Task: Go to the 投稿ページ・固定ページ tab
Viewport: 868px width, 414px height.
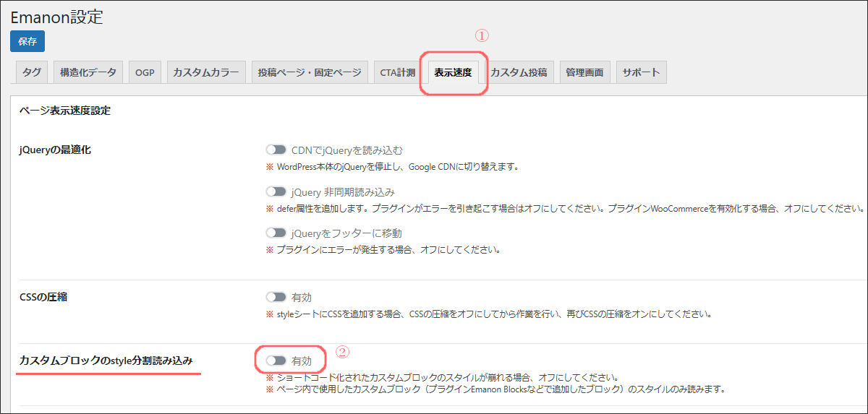Action: (x=310, y=72)
